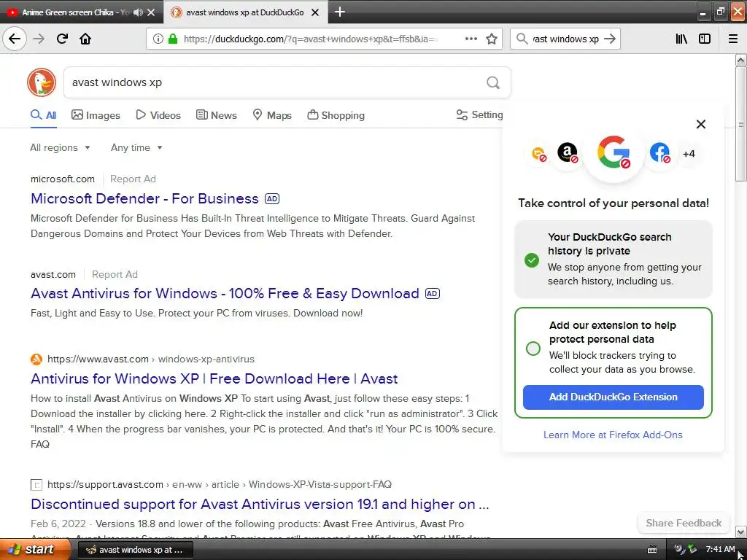Open the Windows XP start button
This screenshot has height=560, width=747.
pyautogui.click(x=35, y=550)
